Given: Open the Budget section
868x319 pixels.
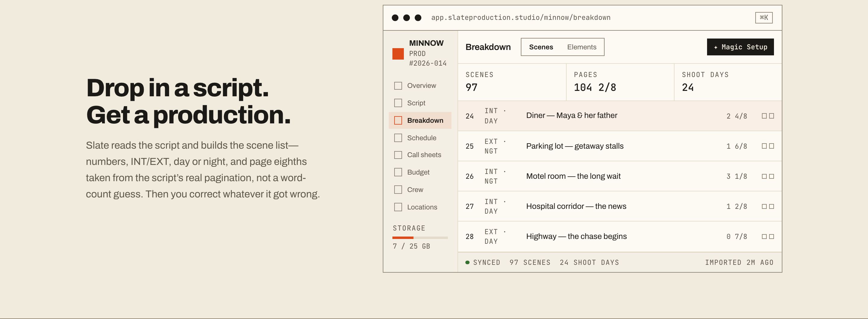Looking at the screenshot, I should coord(420,172).
